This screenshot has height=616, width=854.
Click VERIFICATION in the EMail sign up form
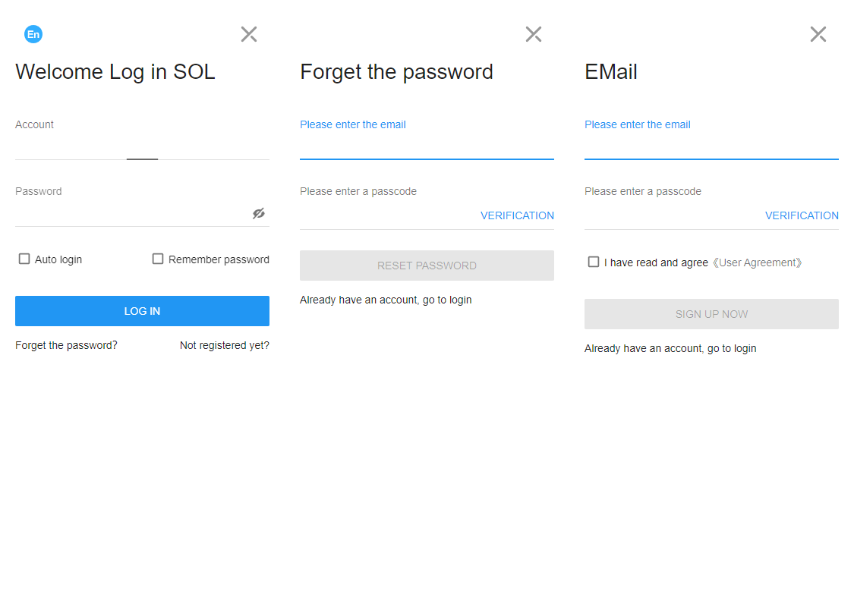802,215
